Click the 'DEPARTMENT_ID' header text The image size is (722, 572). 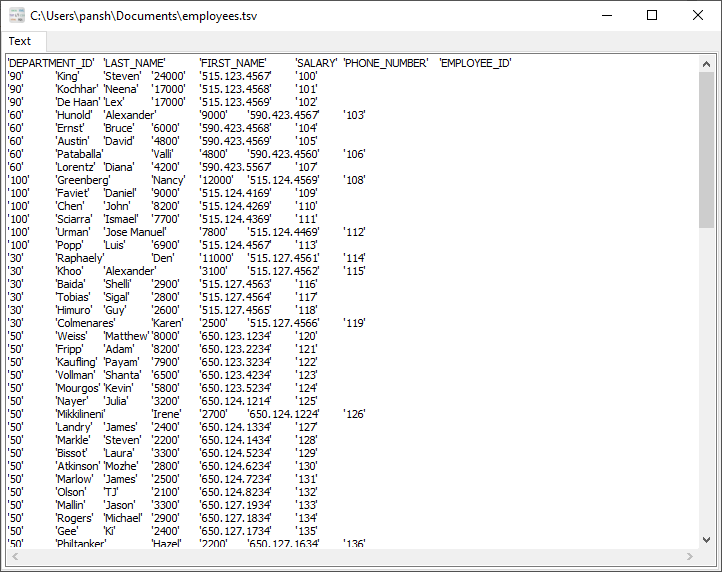pos(49,63)
